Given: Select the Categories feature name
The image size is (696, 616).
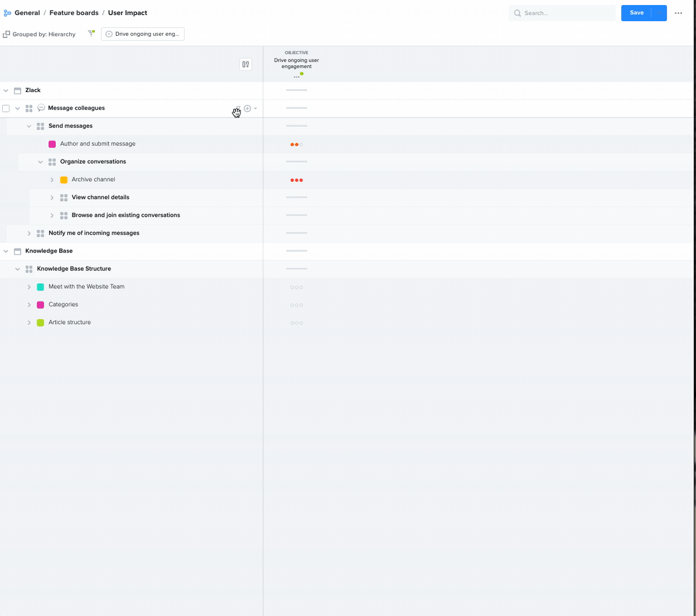Looking at the screenshot, I should coord(63,304).
